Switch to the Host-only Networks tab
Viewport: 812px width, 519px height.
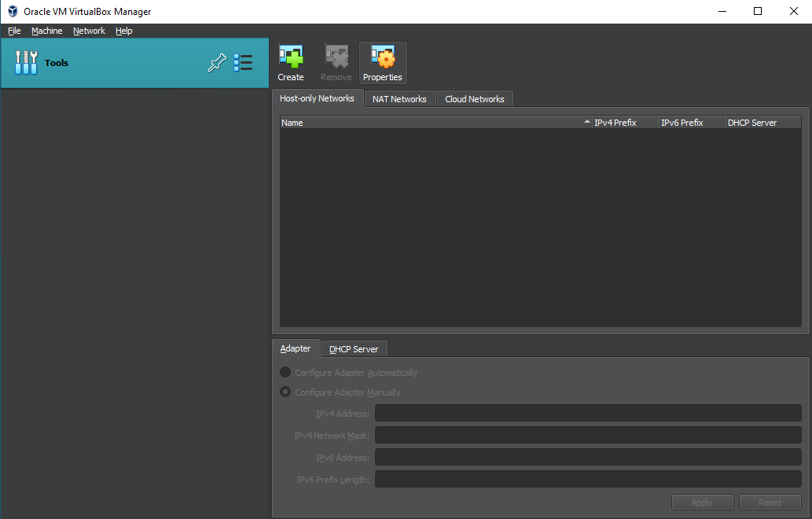(x=317, y=98)
